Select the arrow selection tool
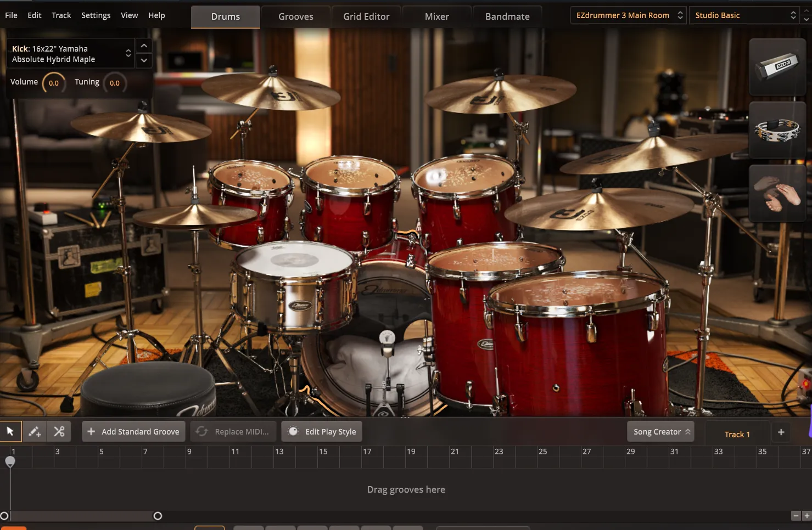This screenshot has width=812, height=530. [x=10, y=431]
